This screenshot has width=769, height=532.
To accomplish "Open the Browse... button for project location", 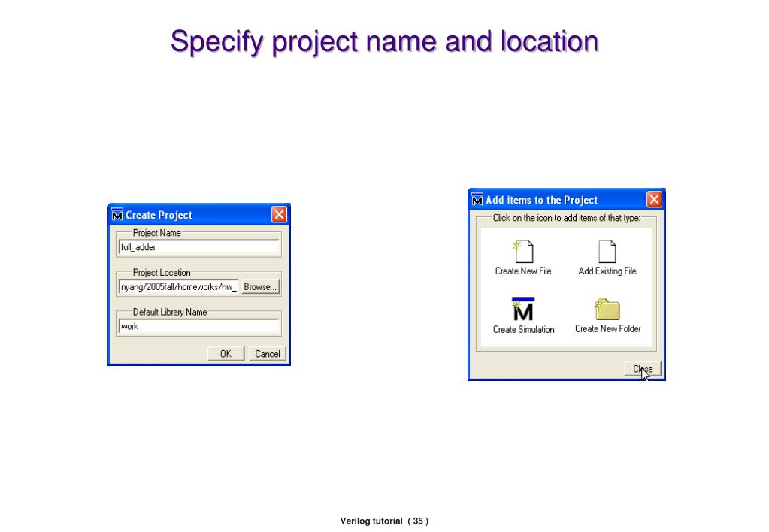I will tap(260, 287).
